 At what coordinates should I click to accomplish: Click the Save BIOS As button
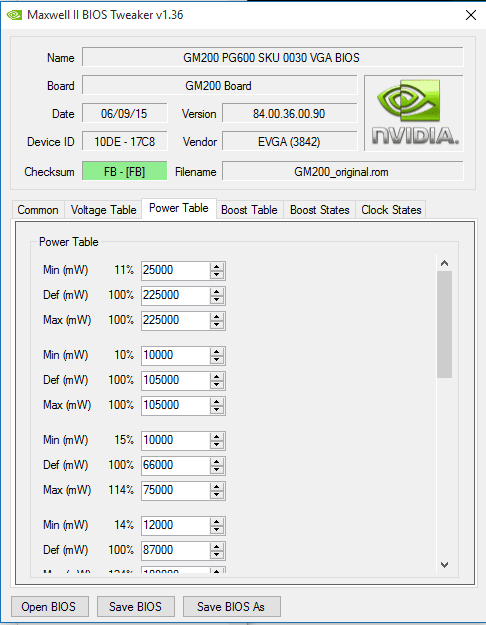click(x=232, y=606)
